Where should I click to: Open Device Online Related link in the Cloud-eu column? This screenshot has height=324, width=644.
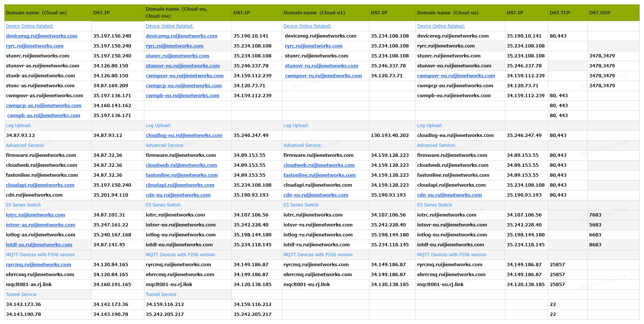click(x=170, y=26)
